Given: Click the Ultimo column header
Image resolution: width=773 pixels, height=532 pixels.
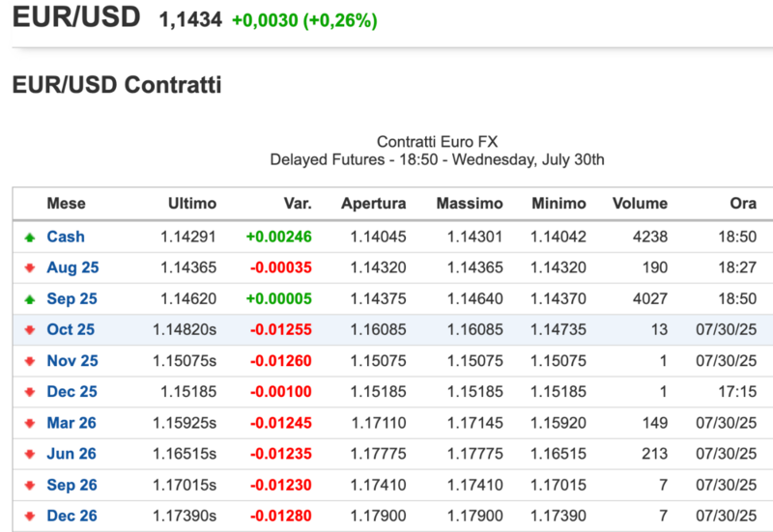Looking at the screenshot, I should pyautogui.click(x=192, y=204).
